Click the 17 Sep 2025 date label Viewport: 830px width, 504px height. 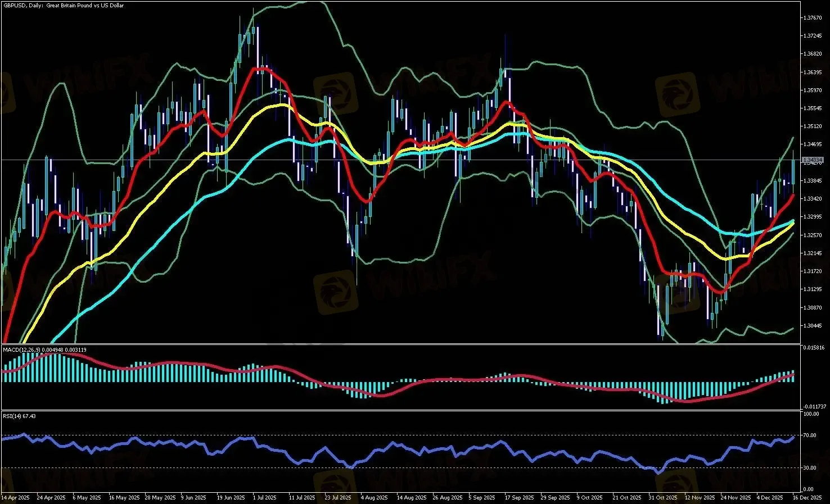point(519,498)
